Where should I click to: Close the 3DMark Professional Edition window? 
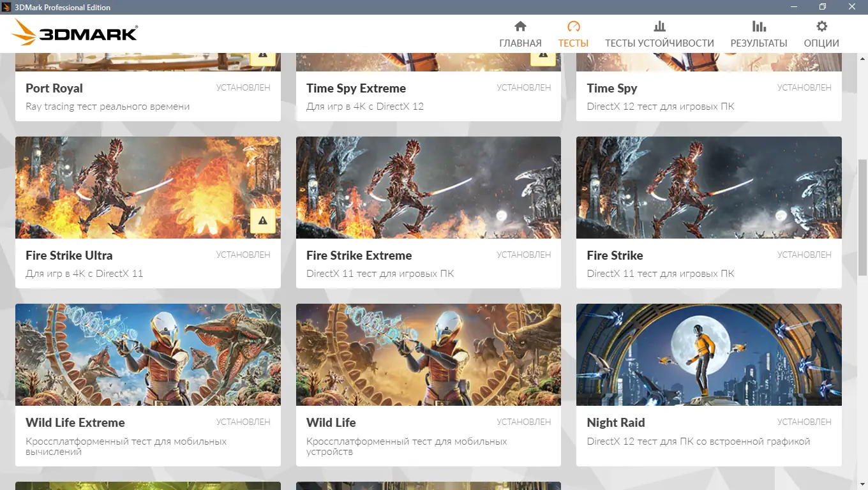(x=852, y=7)
